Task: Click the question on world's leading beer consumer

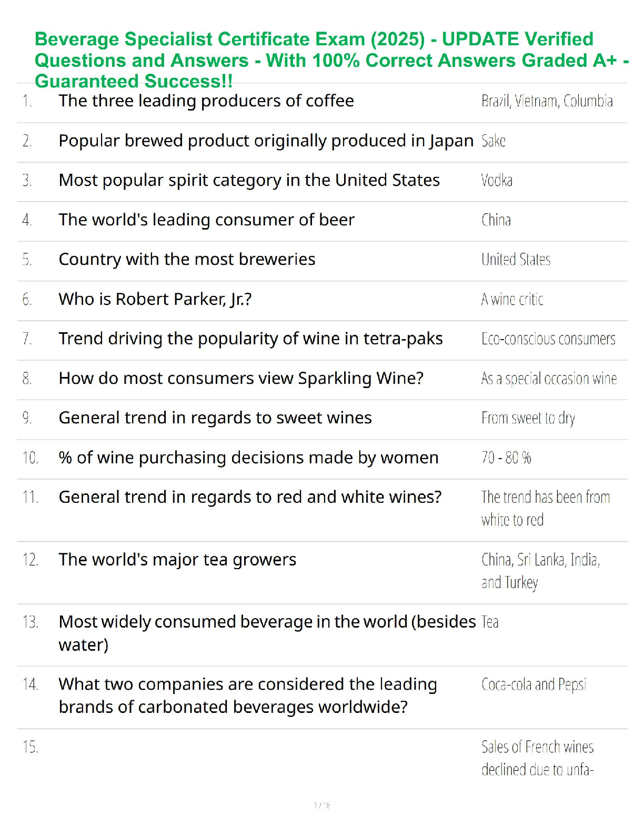Action: click(x=206, y=220)
